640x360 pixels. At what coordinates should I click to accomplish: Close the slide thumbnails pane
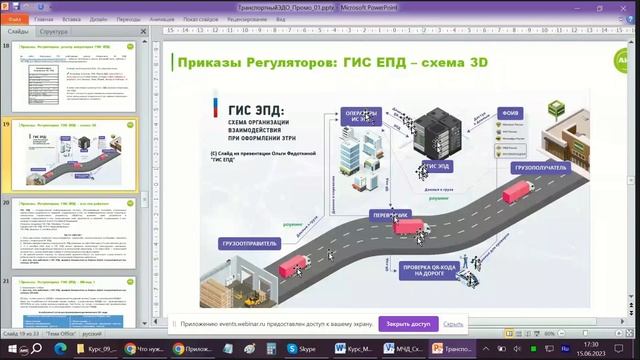[x=143, y=31]
